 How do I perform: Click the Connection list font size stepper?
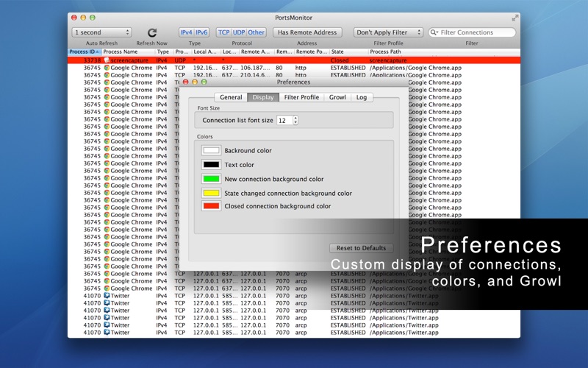[x=295, y=120]
